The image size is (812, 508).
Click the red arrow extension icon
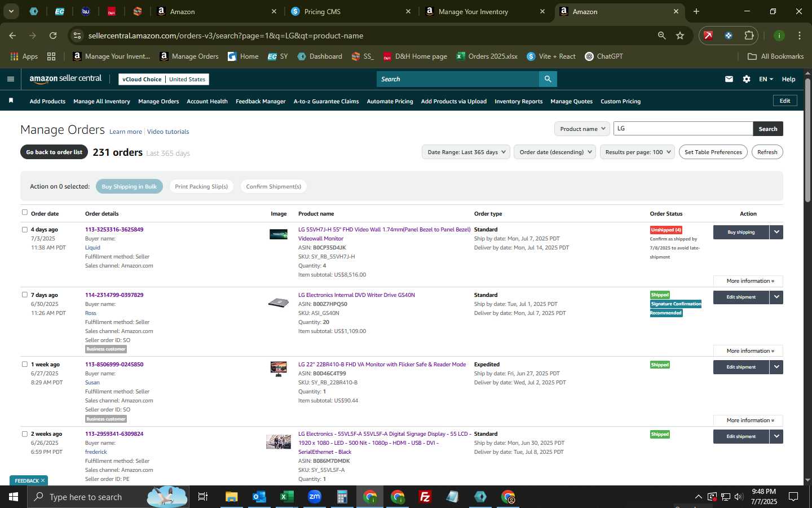tap(708, 36)
